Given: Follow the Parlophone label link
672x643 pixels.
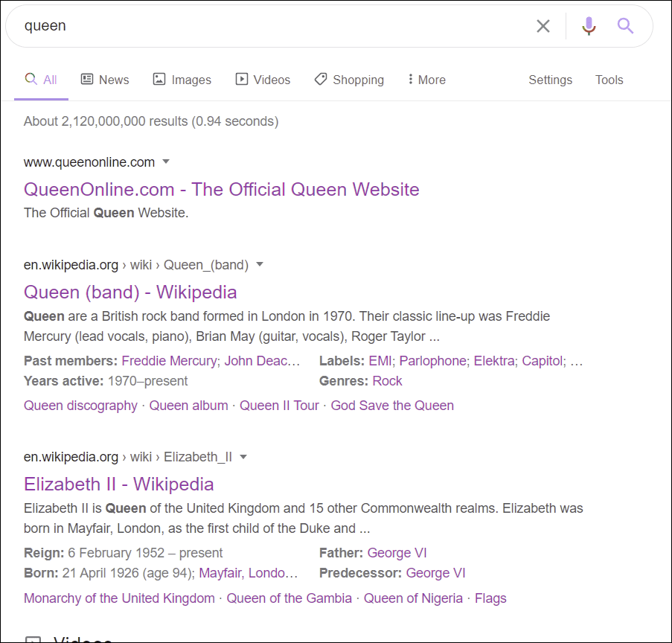Looking at the screenshot, I should click(433, 360).
